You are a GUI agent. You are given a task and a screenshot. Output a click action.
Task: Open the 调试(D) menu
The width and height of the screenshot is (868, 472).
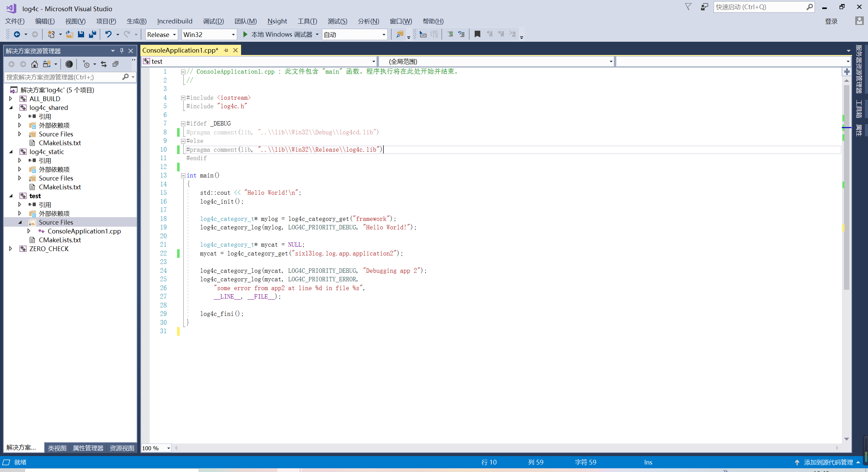pos(213,21)
